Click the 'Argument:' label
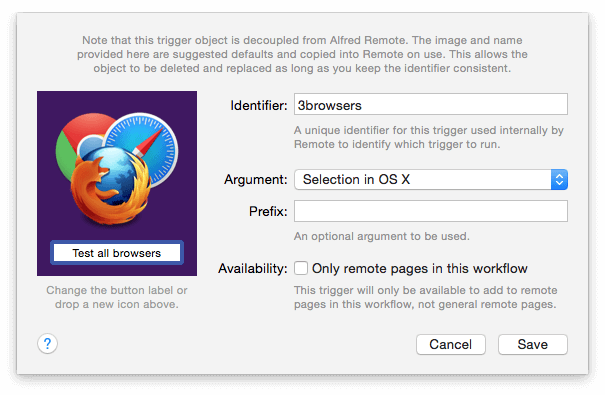 click(x=256, y=180)
